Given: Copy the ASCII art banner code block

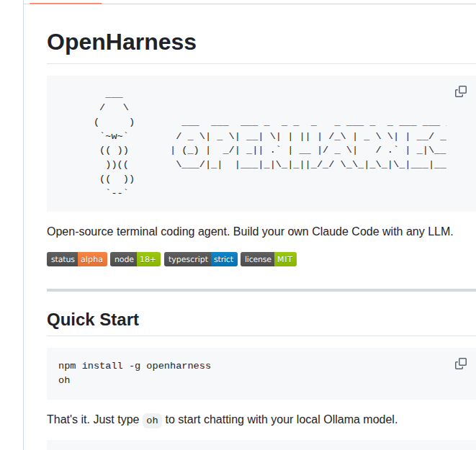Looking at the screenshot, I should tap(461, 91).
